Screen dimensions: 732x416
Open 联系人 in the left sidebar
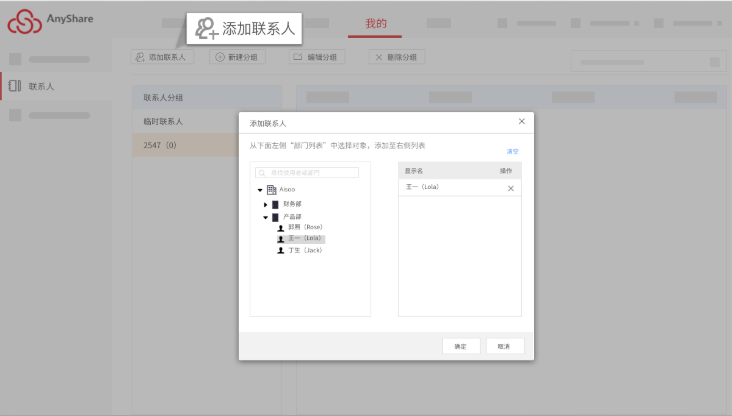point(40,87)
